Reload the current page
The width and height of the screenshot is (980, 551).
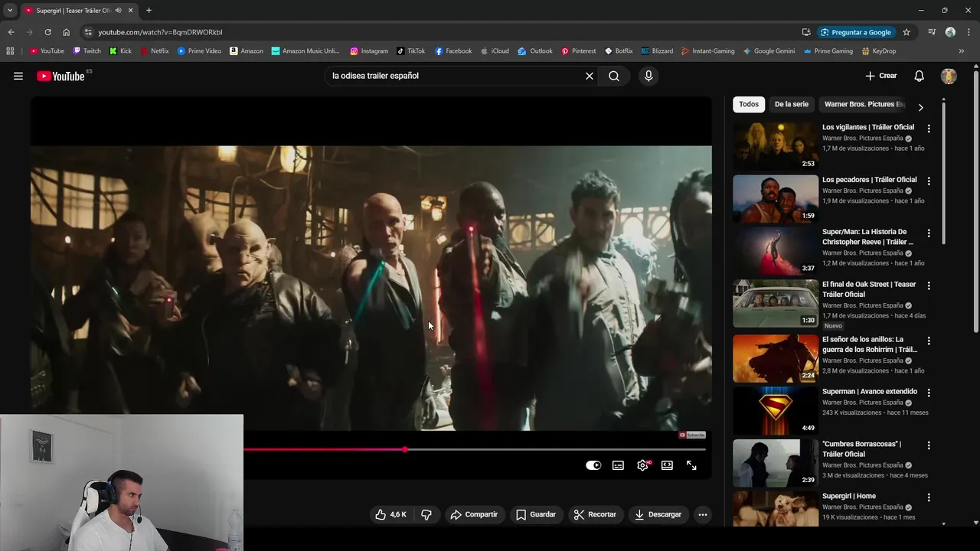tap(47, 32)
